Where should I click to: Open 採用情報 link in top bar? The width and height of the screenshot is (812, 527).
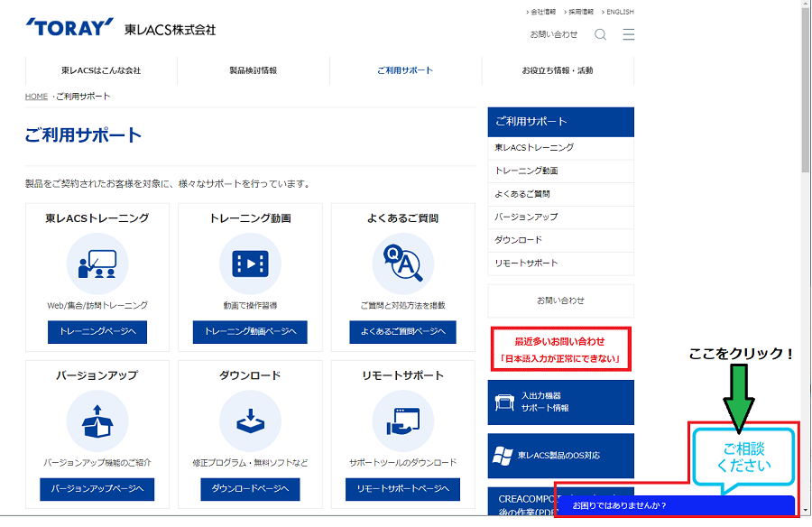[580, 12]
